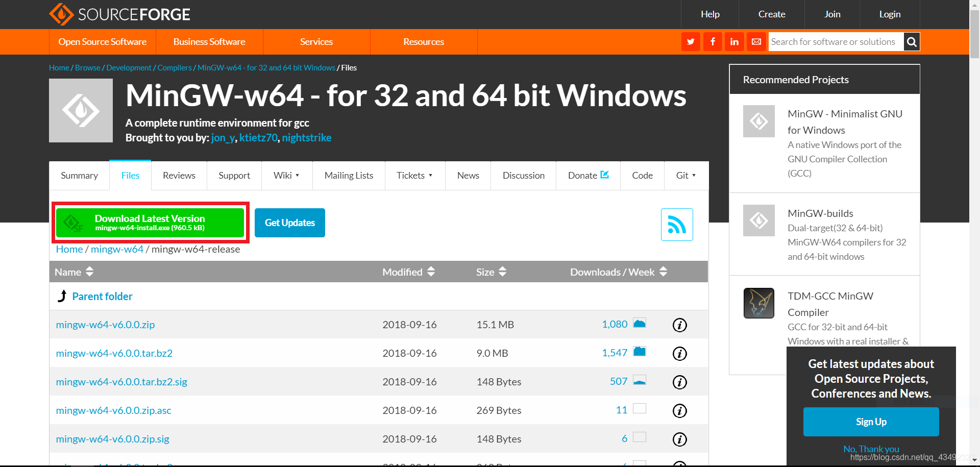Open the Resources menu
This screenshot has height=467, width=980.
click(x=424, y=42)
